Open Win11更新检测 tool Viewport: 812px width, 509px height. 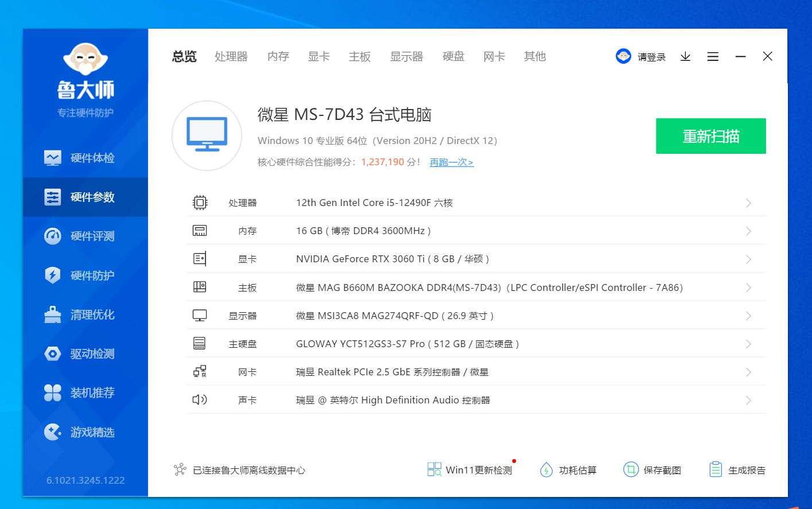coord(470,470)
